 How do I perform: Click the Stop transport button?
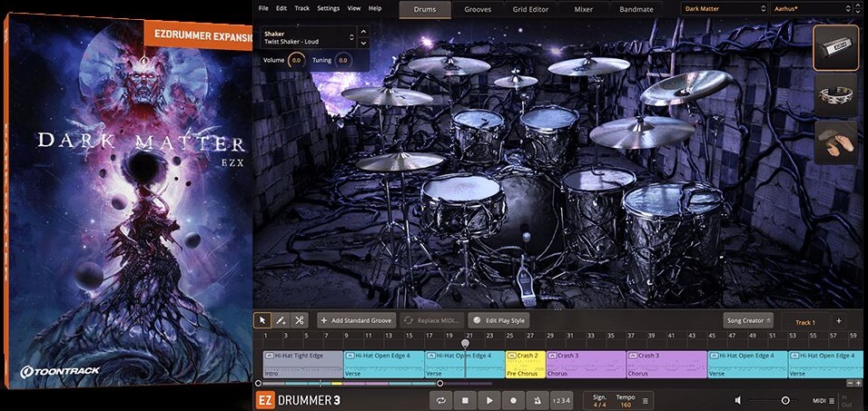pyautogui.click(x=465, y=400)
